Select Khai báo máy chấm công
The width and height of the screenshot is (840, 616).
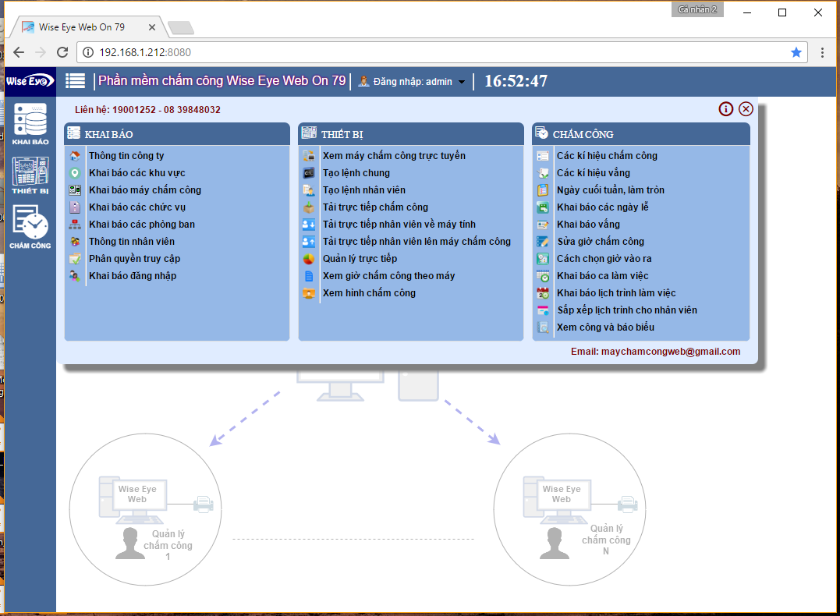145,190
